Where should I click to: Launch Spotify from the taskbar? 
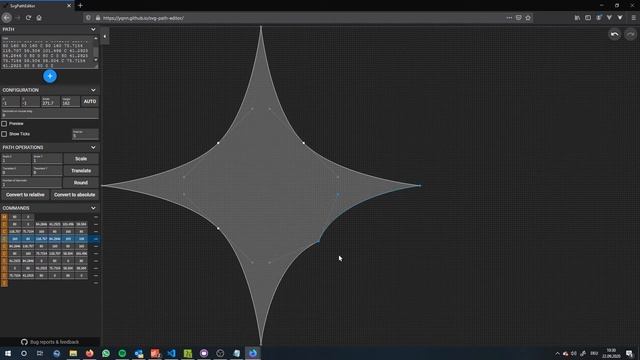coord(122,353)
